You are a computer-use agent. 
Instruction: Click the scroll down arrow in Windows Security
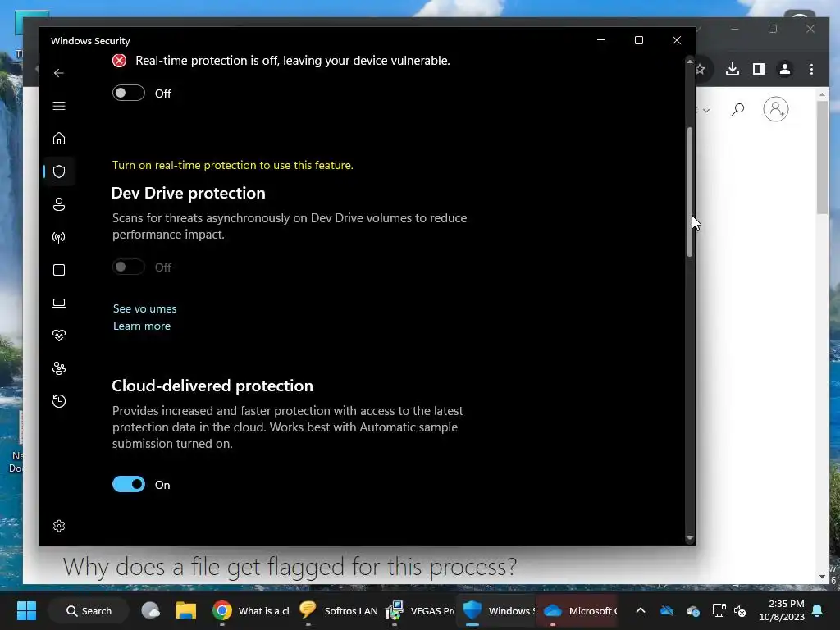689,538
